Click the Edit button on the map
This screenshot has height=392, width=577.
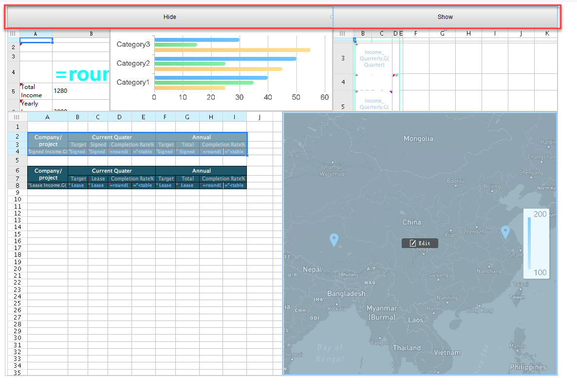coord(420,243)
